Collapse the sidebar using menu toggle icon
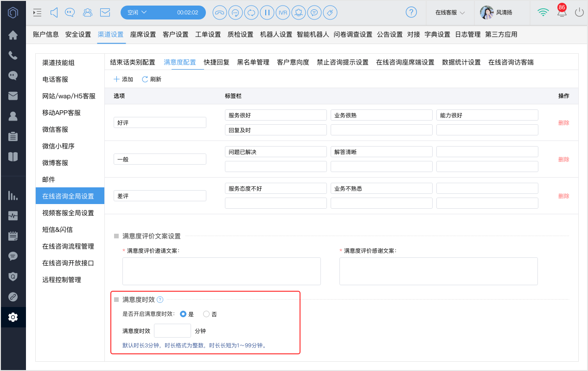The height and width of the screenshot is (371, 588). (38, 13)
